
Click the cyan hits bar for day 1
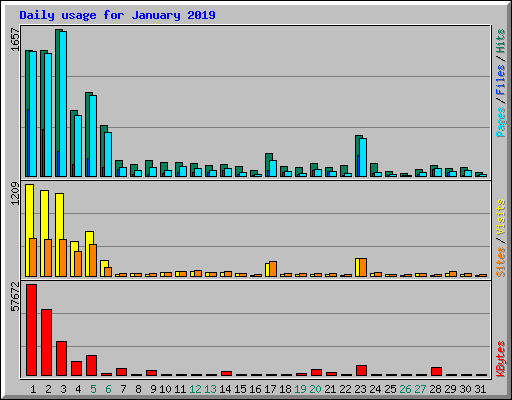pos(33,114)
